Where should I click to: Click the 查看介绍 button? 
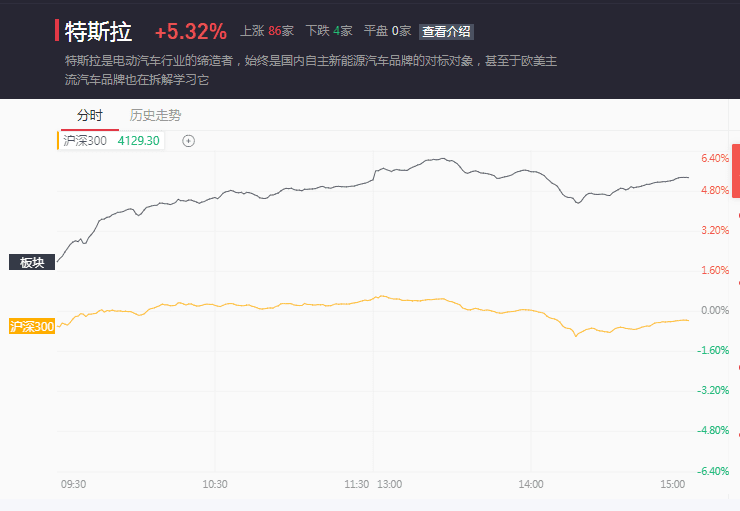[446, 31]
